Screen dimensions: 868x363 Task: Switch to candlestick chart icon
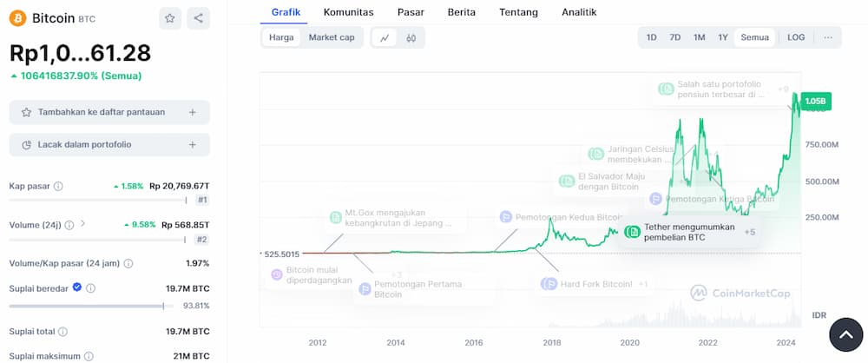[411, 37]
